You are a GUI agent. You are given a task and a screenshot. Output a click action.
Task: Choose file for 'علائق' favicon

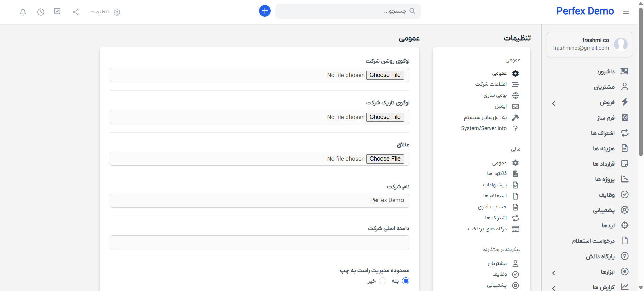(x=385, y=159)
